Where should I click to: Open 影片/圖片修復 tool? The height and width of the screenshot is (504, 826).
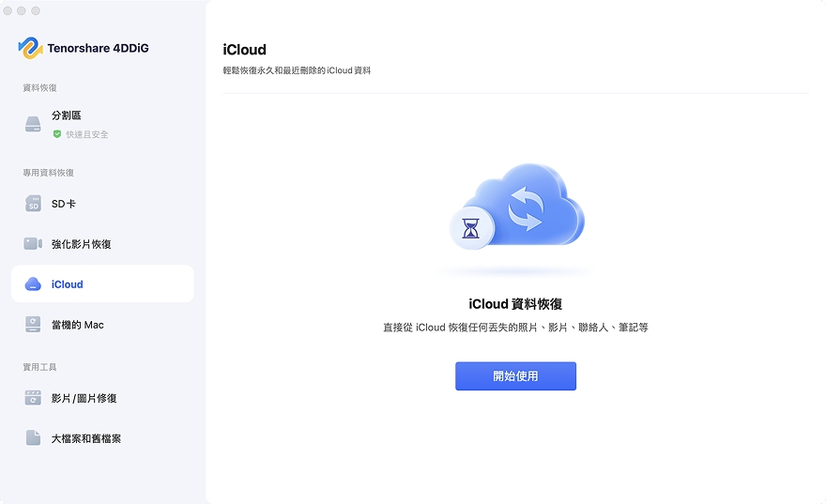point(102,398)
